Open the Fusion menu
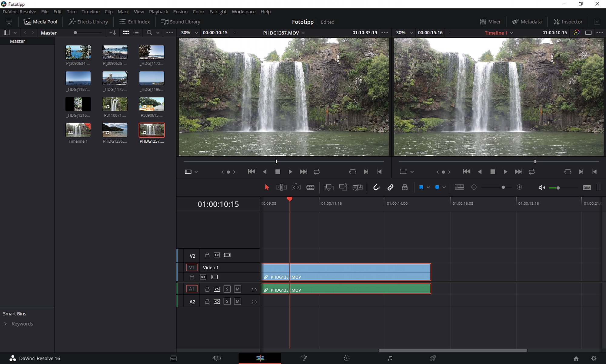 [180, 12]
